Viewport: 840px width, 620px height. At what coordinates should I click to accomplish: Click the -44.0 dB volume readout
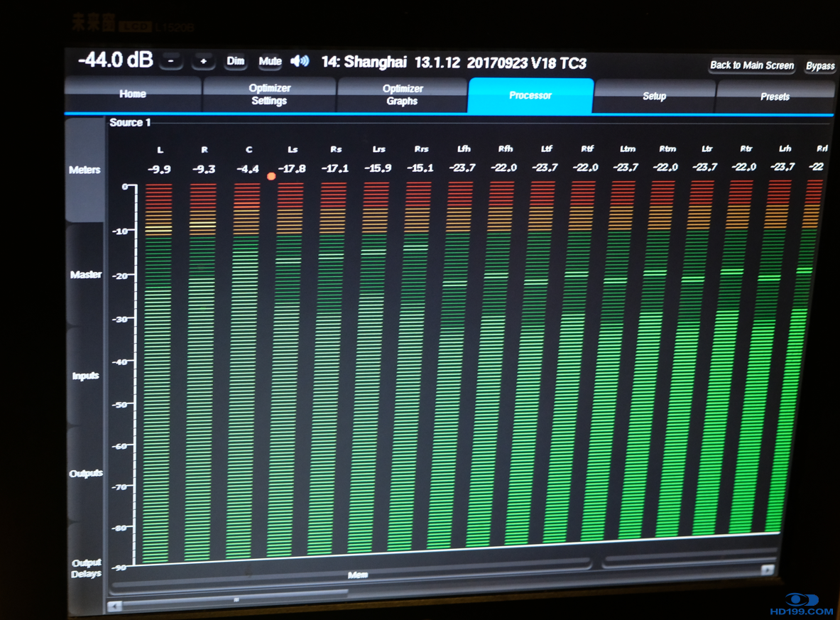[115, 60]
